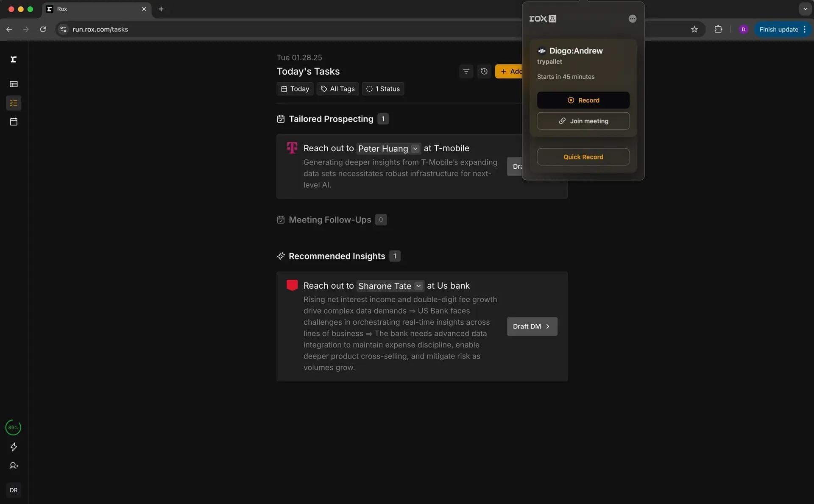Screen dimensions: 814x504
Task: Select the lightning bolt icon in sidebar
Action: (x=14, y=447)
